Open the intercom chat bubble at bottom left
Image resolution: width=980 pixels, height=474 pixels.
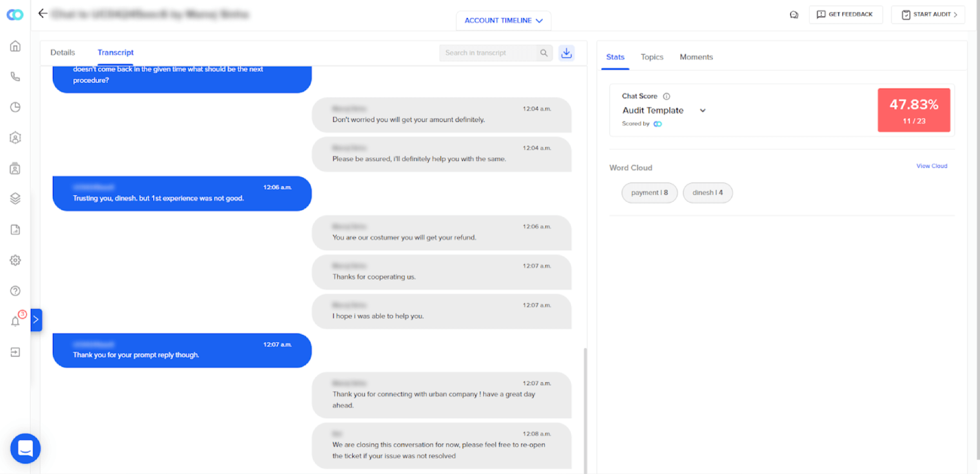coord(25,448)
